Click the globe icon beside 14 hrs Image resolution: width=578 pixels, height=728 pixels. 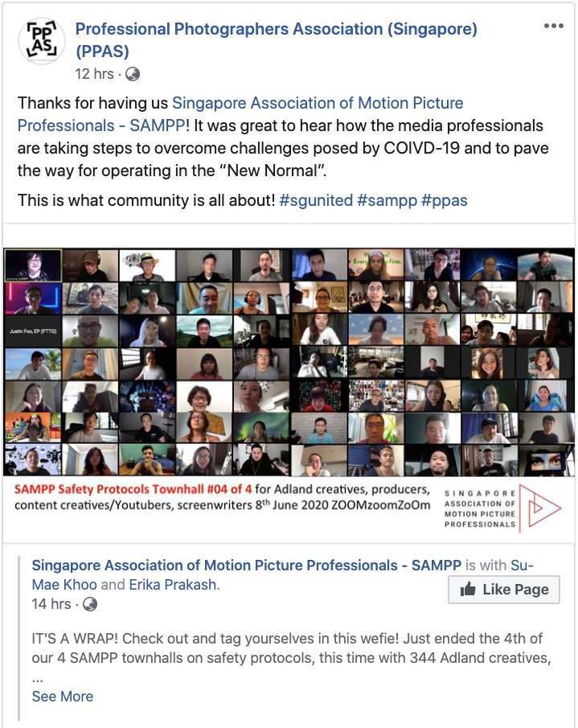coord(89,604)
